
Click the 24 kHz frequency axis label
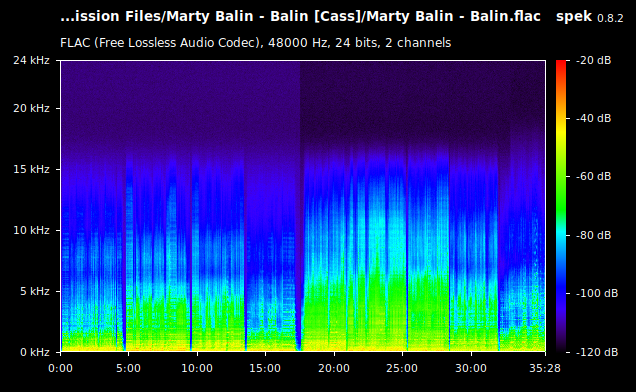31,60
